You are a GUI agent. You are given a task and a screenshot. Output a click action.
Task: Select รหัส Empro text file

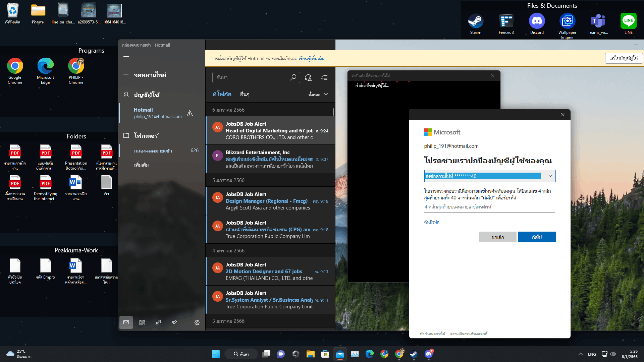(x=45, y=269)
